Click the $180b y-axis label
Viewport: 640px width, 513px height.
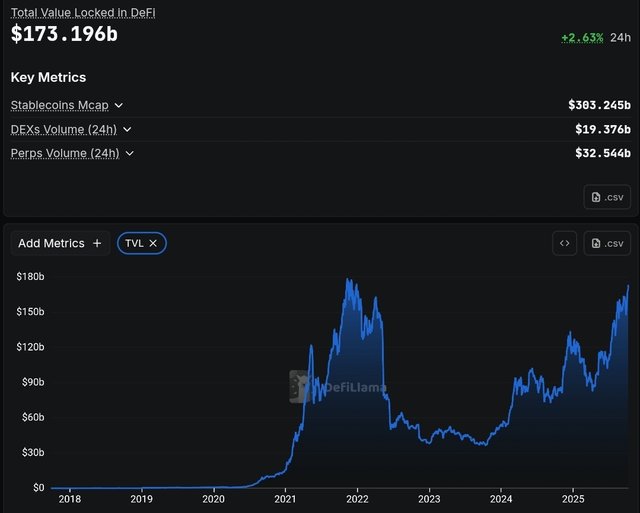pyautogui.click(x=29, y=276)
